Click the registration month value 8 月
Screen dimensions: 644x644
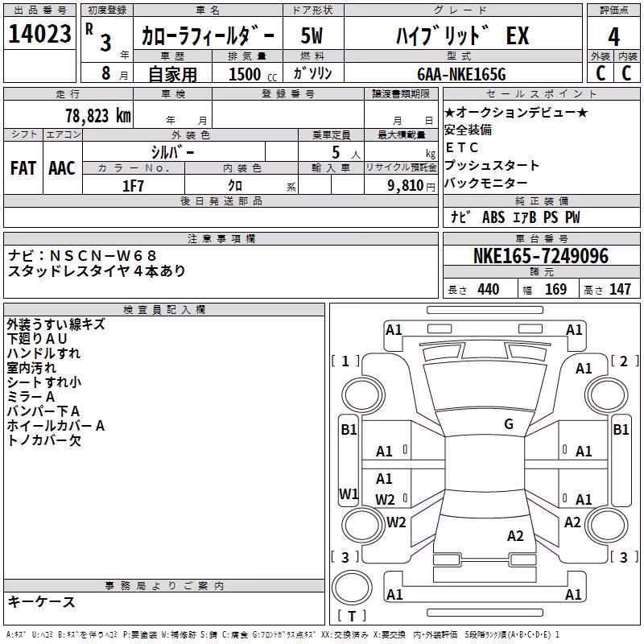click(114, 73)
